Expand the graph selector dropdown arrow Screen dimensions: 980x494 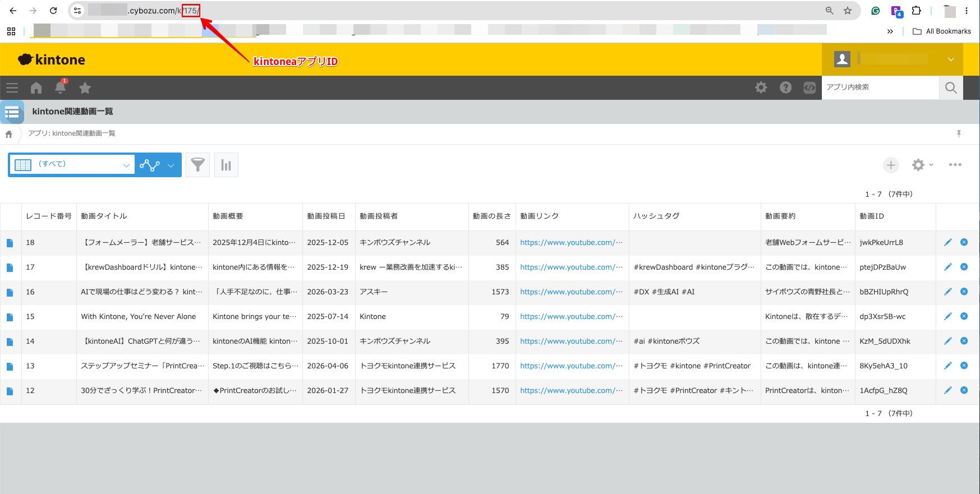(171, 165)
